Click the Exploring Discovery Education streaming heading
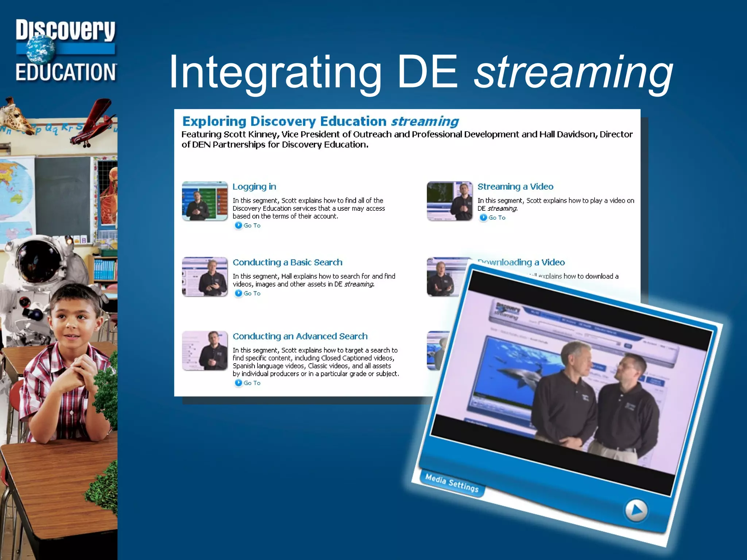The image size is (747, 560). [320, 121]
